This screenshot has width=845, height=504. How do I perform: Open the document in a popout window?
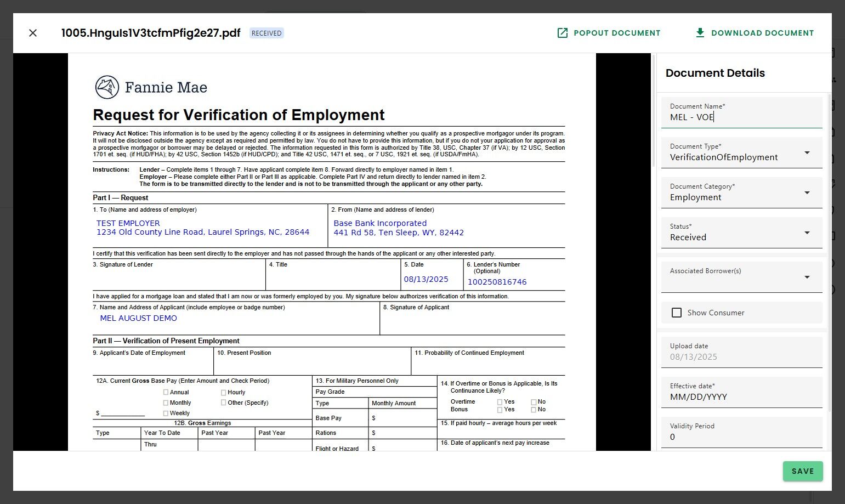[609, 33]
